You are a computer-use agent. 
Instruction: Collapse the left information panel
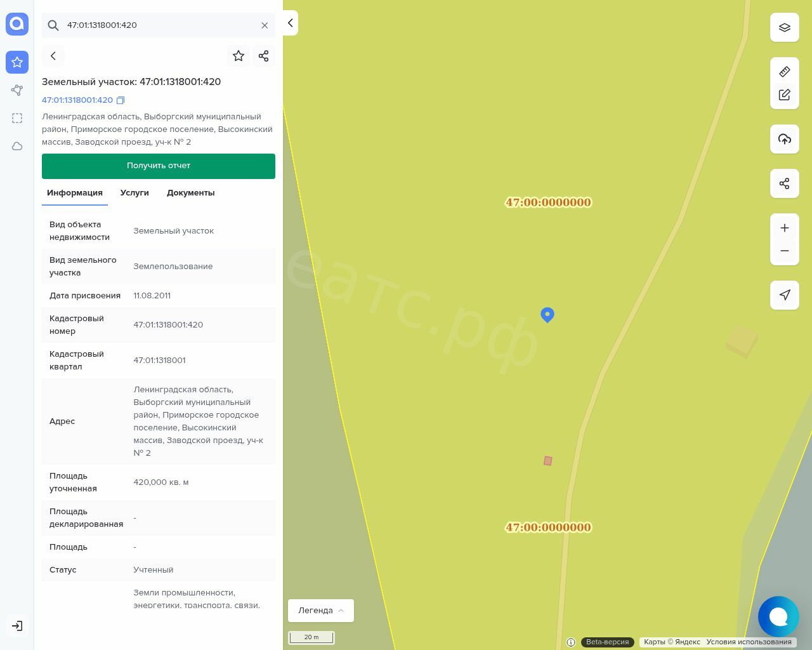tap(290, 23)
